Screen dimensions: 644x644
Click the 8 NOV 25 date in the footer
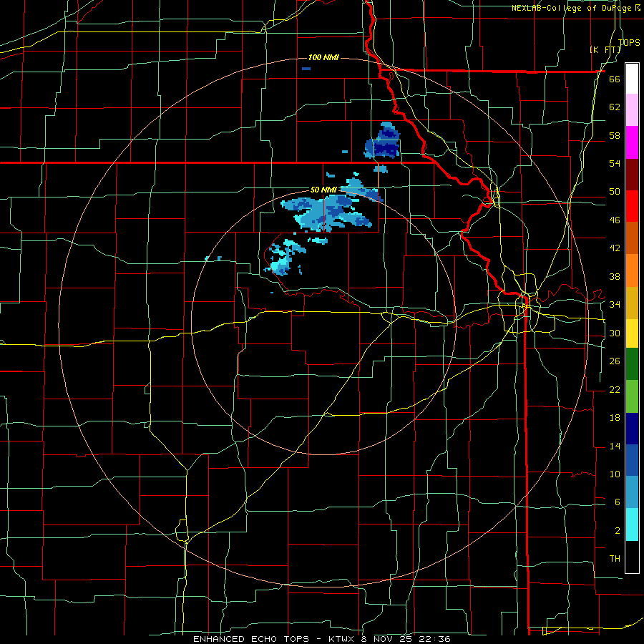(387, 639)
